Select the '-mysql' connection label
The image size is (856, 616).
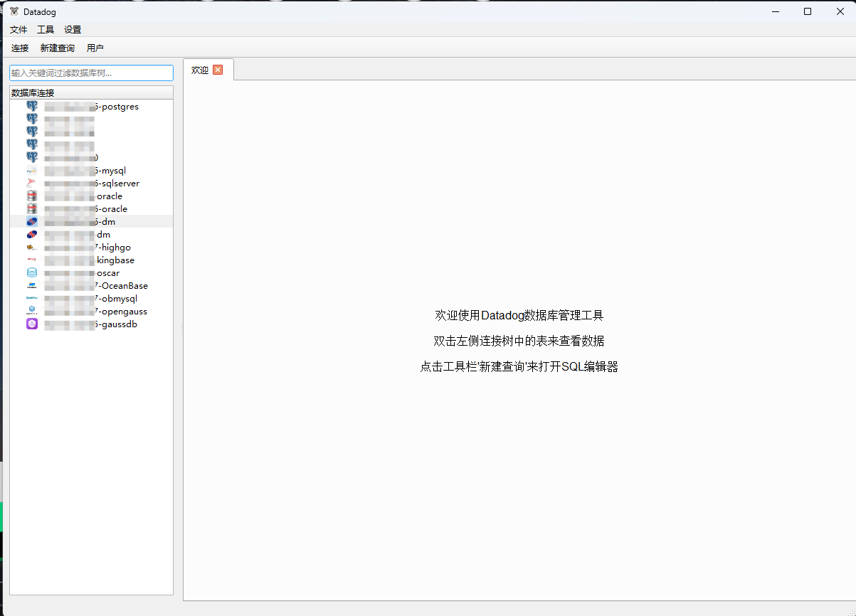(x=85, y=171)
